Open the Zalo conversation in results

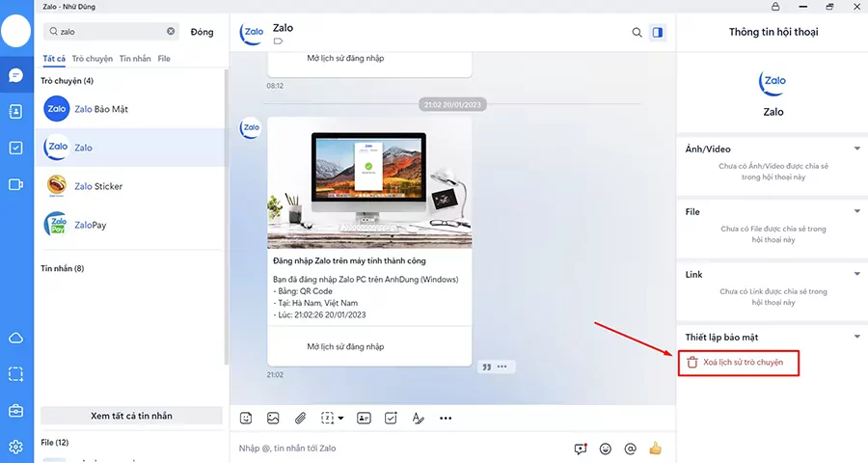130,148
